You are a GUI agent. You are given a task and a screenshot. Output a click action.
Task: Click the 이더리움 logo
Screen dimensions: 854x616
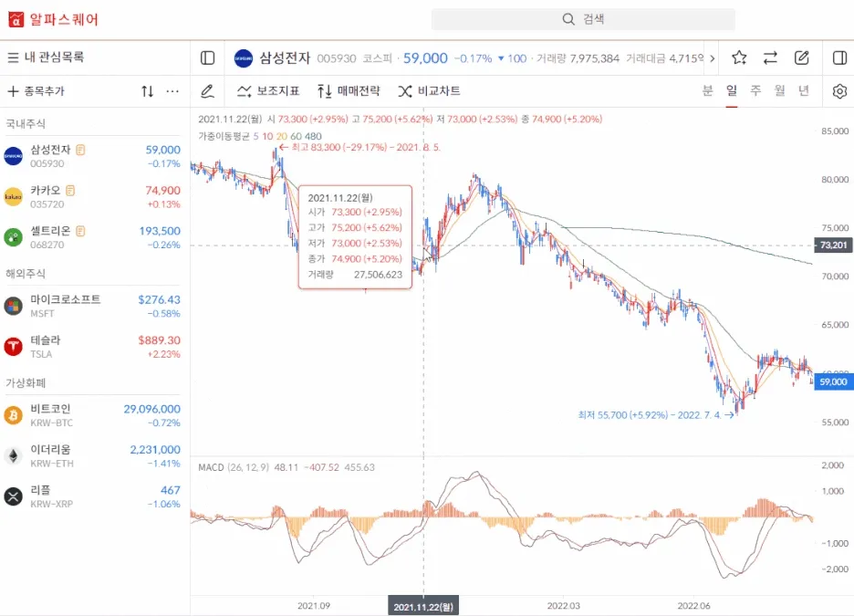13,456
